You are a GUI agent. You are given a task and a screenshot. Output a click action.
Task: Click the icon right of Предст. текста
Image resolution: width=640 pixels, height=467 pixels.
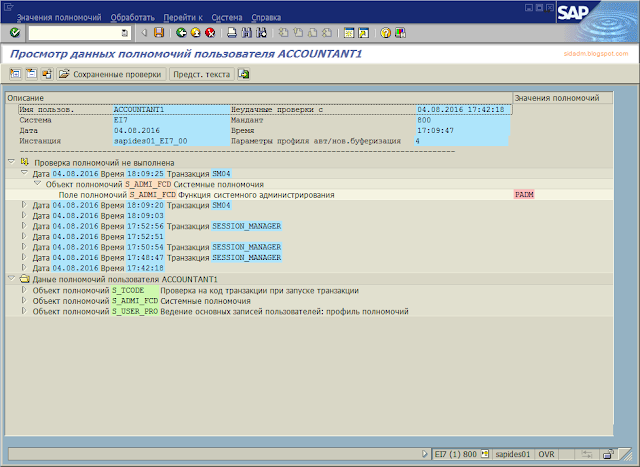pos(244,74)
